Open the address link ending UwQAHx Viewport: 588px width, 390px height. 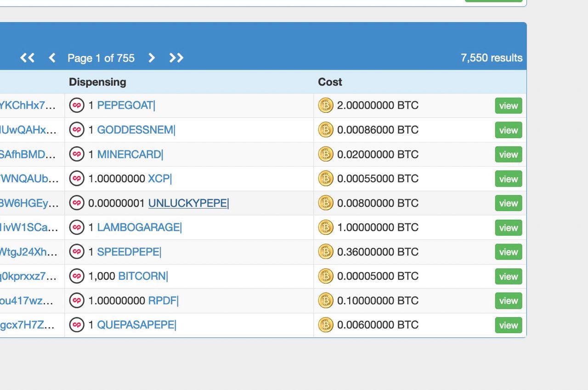28,130
